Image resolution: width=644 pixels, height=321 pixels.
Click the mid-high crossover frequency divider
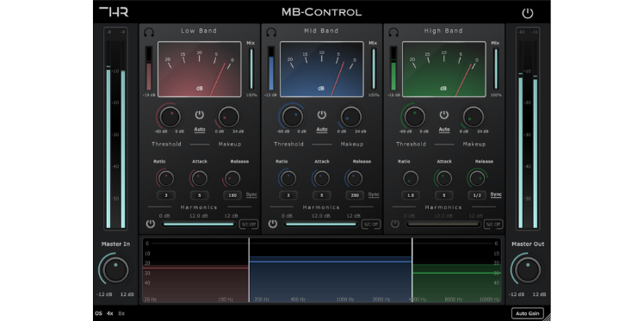point(412,270)
